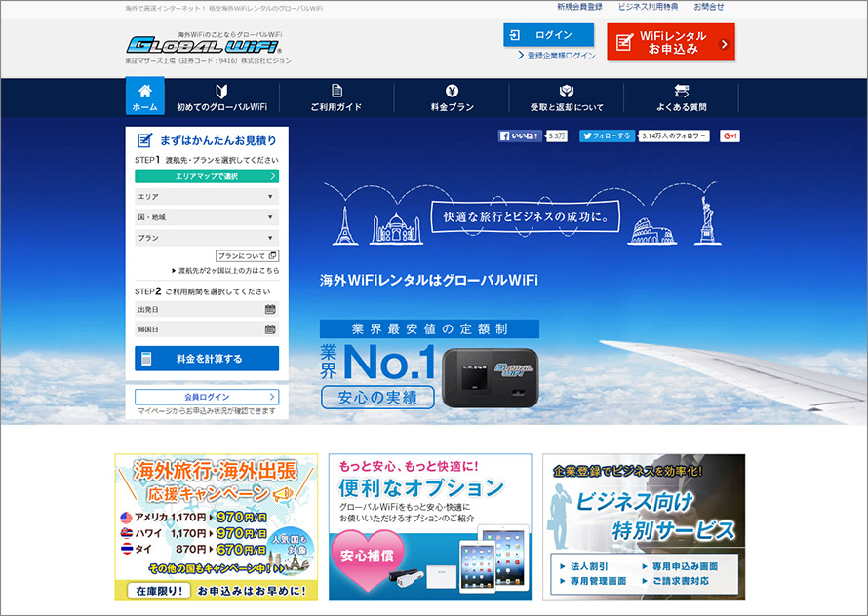The height and width of the screenshot is (616, 868).
Task: Click the 出発日 date field
Action: click(x=207, y=309)
